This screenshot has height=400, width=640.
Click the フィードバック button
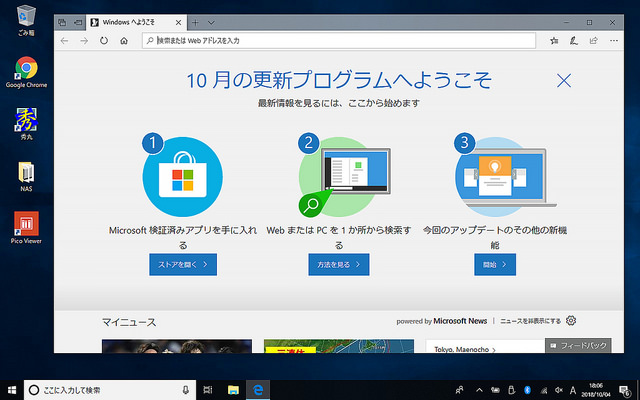point(578,345)
